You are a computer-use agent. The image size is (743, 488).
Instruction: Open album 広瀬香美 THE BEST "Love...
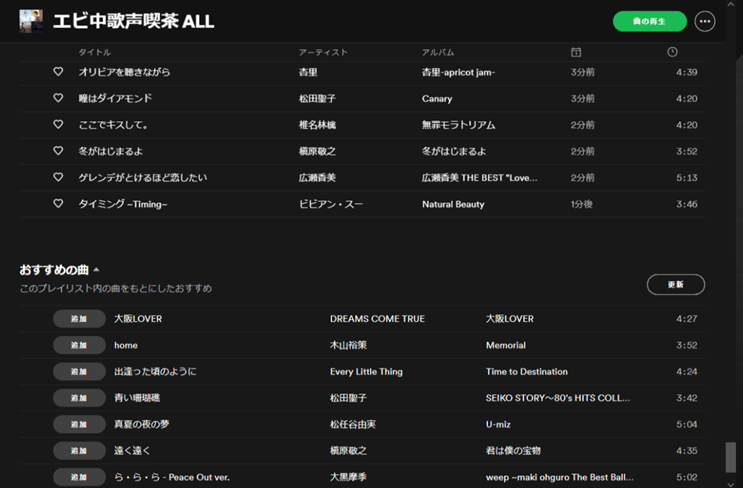click(480, 178)
